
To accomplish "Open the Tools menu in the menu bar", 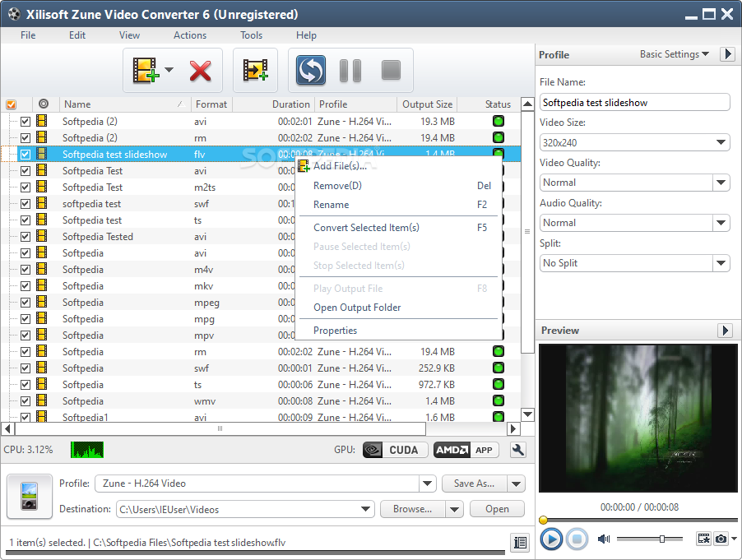I will pos(251,35).
